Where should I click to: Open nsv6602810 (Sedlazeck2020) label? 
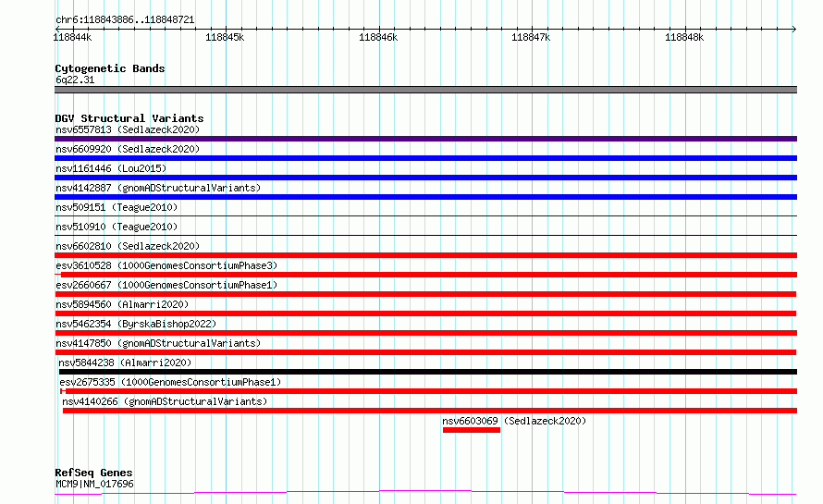[128, 246]
